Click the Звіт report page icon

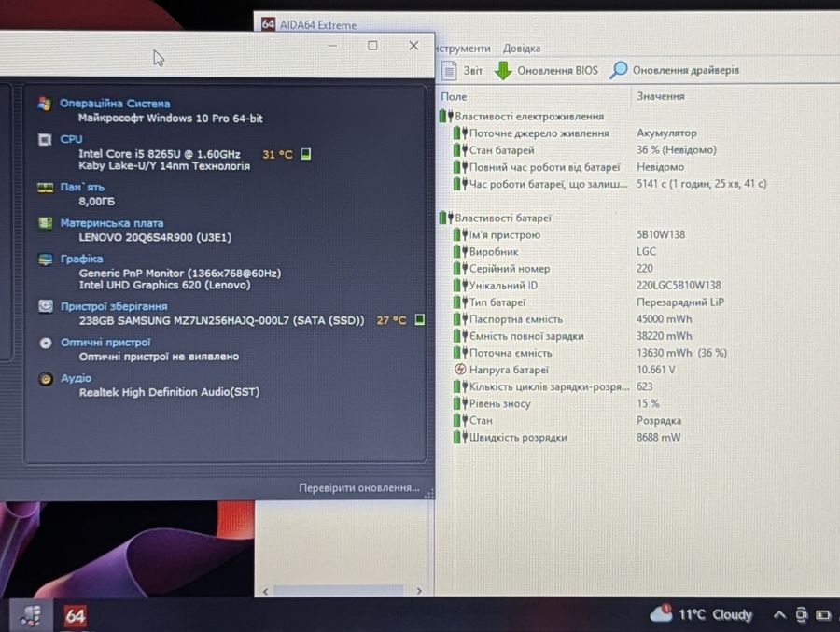click(449, 70)
